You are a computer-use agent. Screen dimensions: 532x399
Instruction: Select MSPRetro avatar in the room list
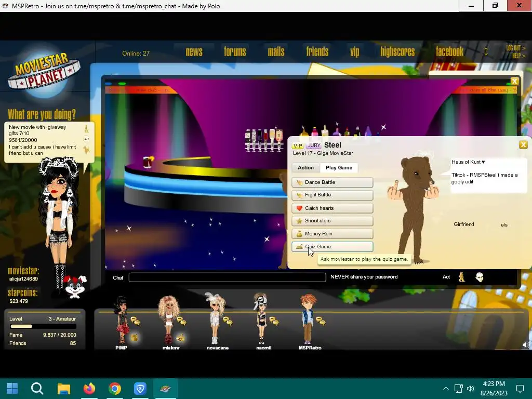pos(308,319)
